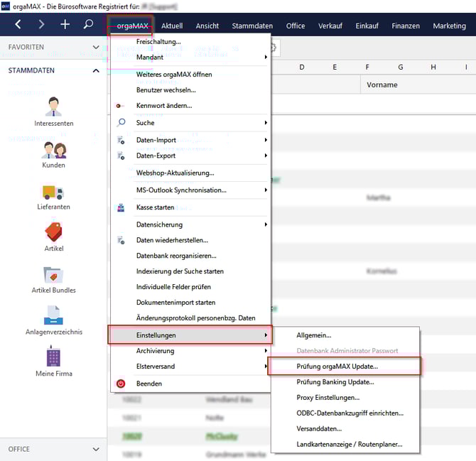This screenshot has width=476, height=461.
Task: Open the Artikel tag icon
Action: 53,232
